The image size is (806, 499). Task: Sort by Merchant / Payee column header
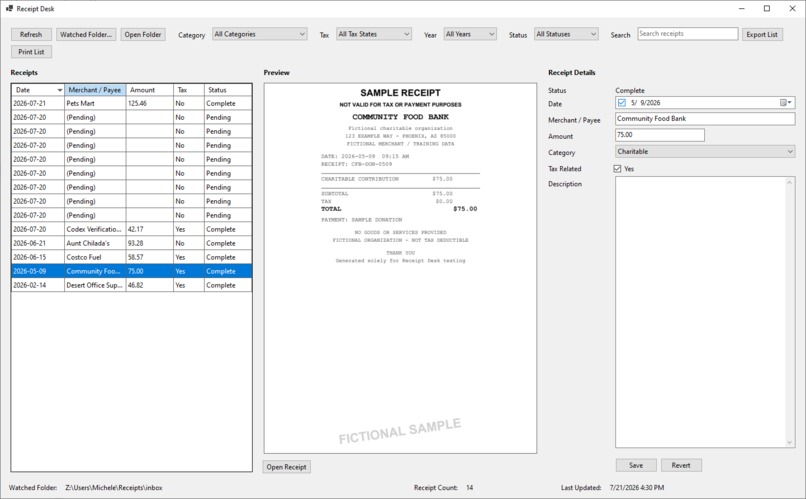pos(95,90)
